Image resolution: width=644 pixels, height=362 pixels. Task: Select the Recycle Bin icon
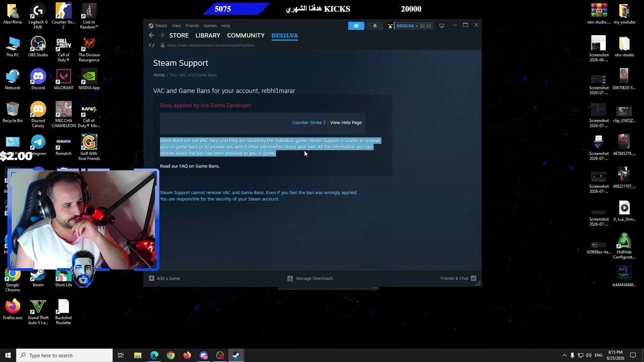click(x=13, y=113)
